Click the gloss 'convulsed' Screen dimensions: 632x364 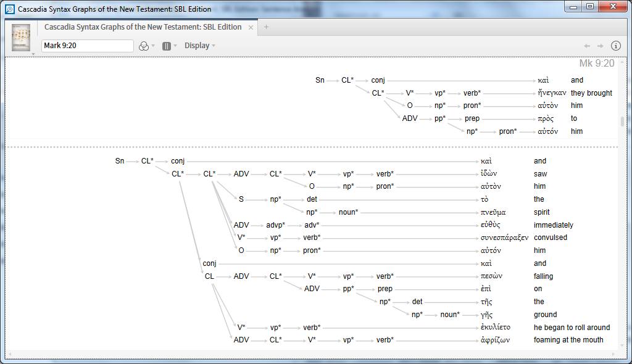pyautogui.click(x=550, y=238)
